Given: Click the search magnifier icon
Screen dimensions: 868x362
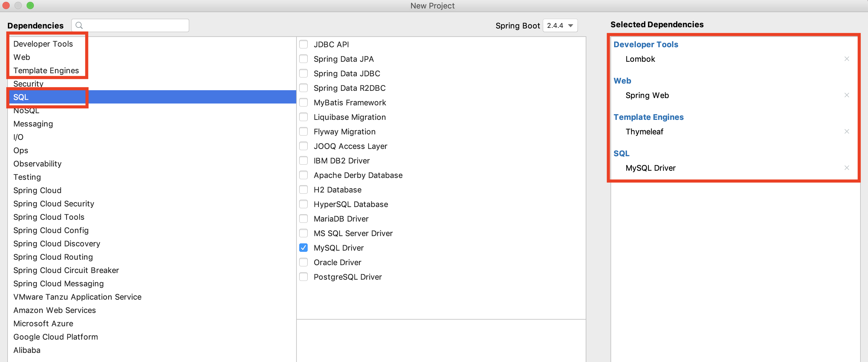Looking at the screenshot, I should [79, 26].
